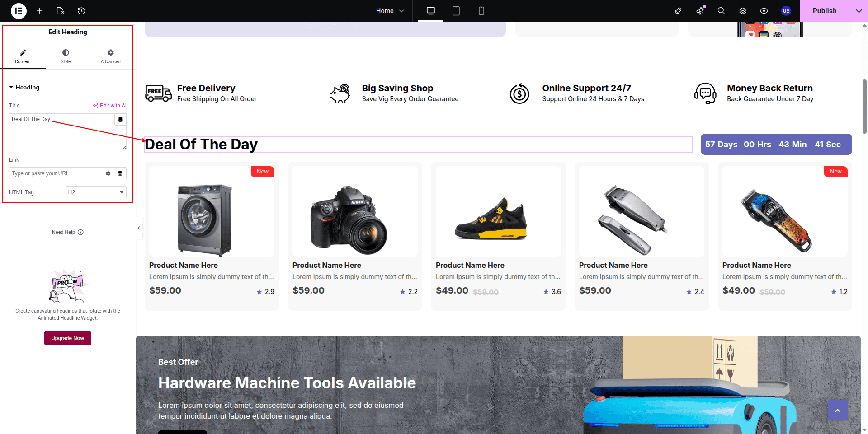Image resolution: width=868 pixels, height=434 pixels.
Task: Open the Structure layers icon
Action: tap(742, 11)
